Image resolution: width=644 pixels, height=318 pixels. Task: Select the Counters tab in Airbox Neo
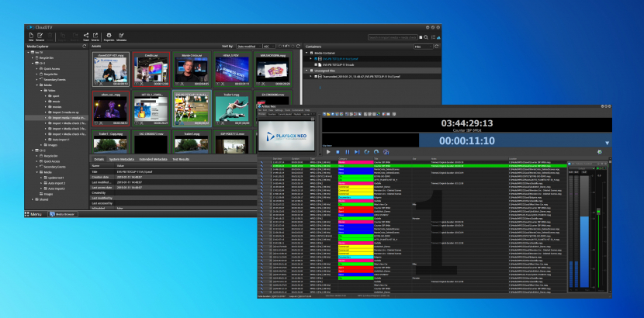(x=272, y=114)
